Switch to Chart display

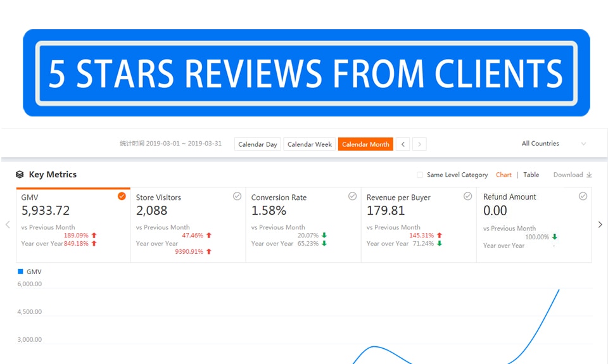tap(503, 175)
